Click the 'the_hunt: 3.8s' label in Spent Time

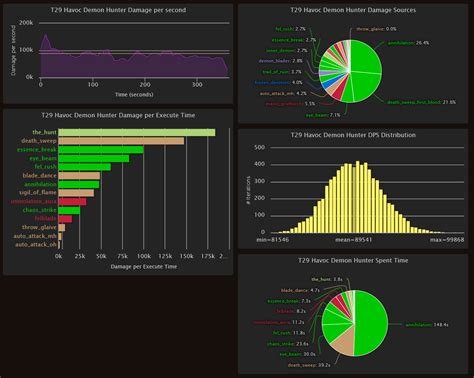point(327,279)
